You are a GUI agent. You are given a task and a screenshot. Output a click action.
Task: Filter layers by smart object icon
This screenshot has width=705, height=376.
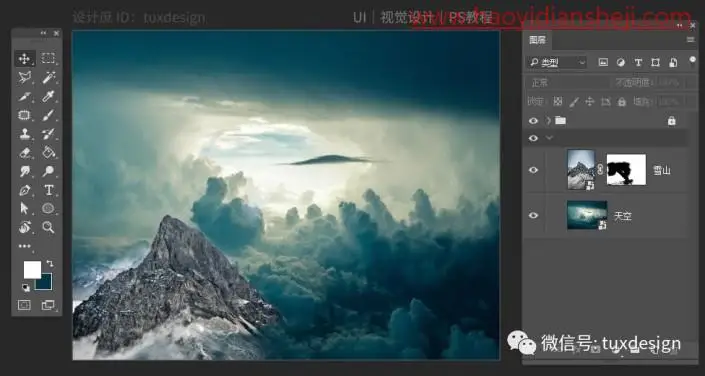[x=673, y=63]
